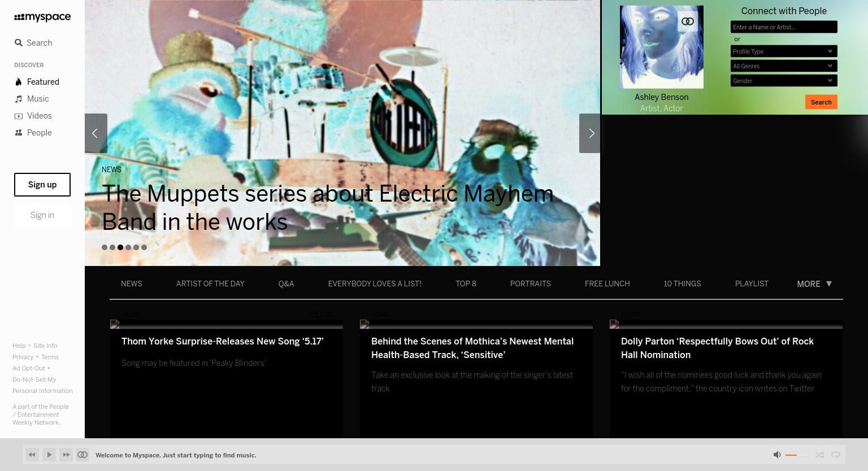Image resolution: width=868 pixels, height=471 pixels.
Task: Open the Privacy link
Action: 23,357
